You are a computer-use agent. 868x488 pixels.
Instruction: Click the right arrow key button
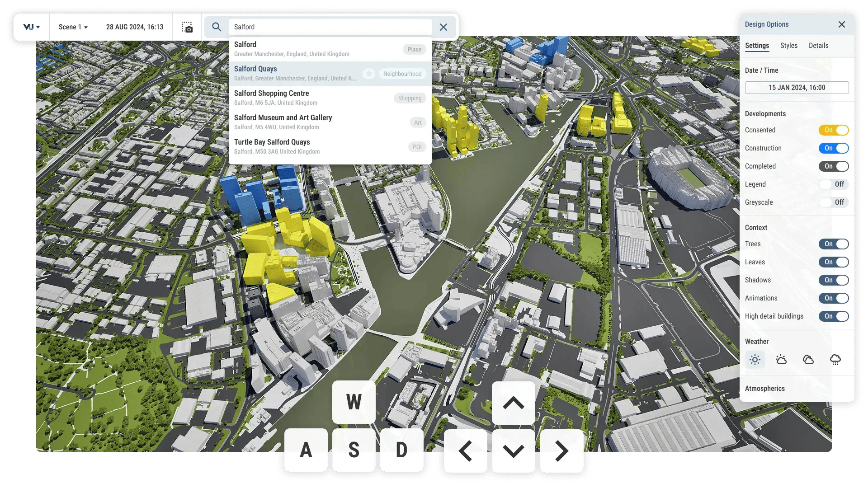point(562,451)
